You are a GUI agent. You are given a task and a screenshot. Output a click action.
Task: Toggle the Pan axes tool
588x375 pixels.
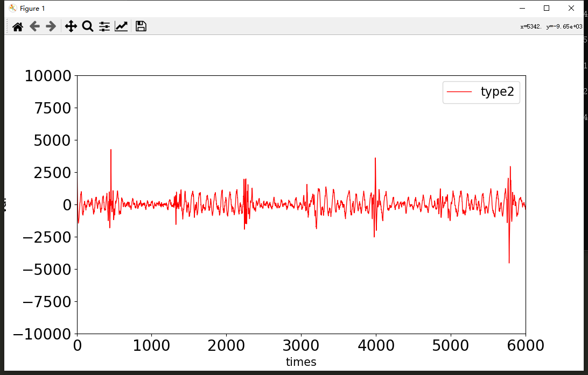[71, 26]
